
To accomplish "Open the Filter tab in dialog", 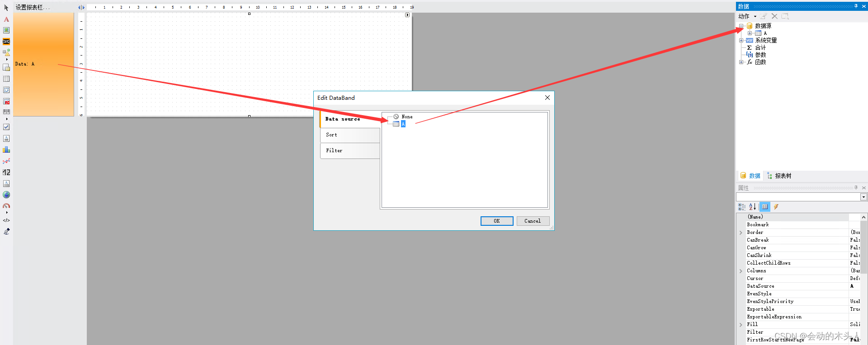I will coord(350,151).
